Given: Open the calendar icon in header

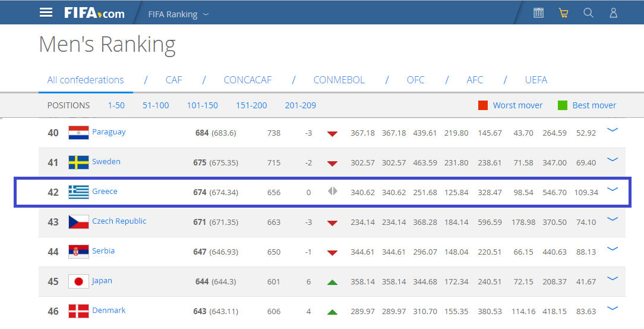Looking at the screenshot, I should point(538,12).
